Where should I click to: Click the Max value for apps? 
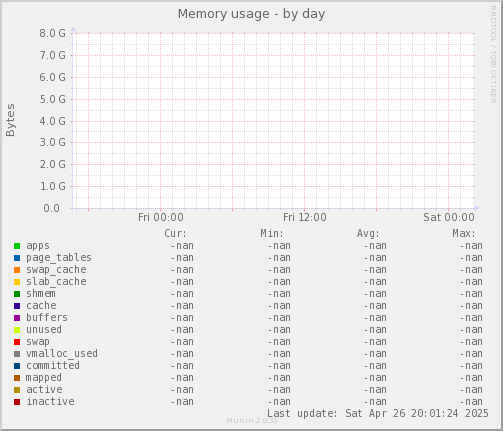[471, 246]
